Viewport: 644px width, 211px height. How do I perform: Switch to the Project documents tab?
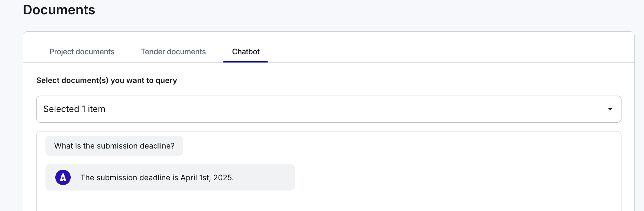(x=82, y=52)
